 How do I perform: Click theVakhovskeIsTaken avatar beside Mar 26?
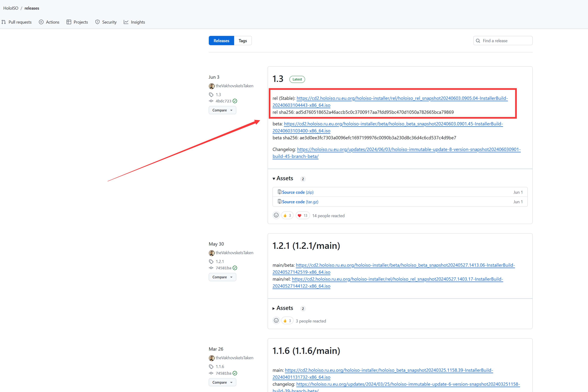point(212,358)
